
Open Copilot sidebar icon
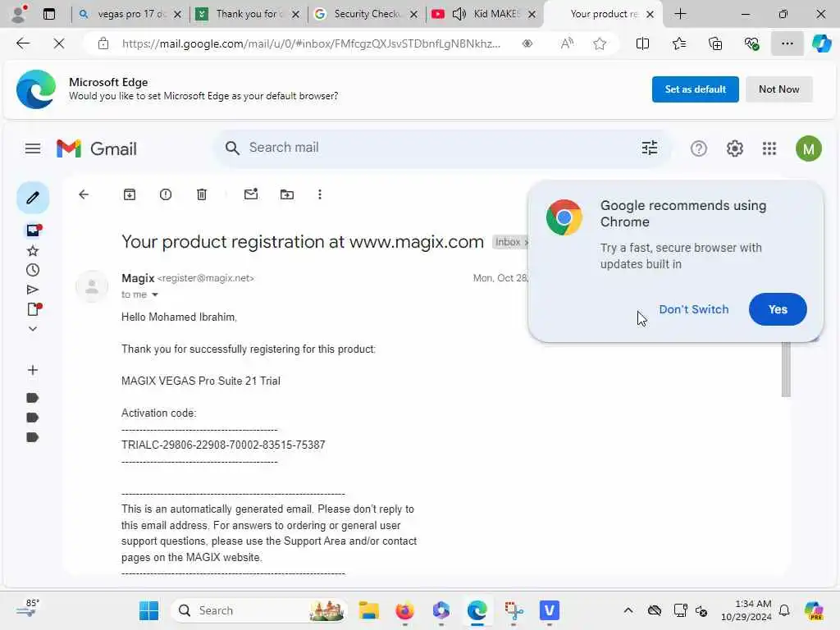click(821, 43)
